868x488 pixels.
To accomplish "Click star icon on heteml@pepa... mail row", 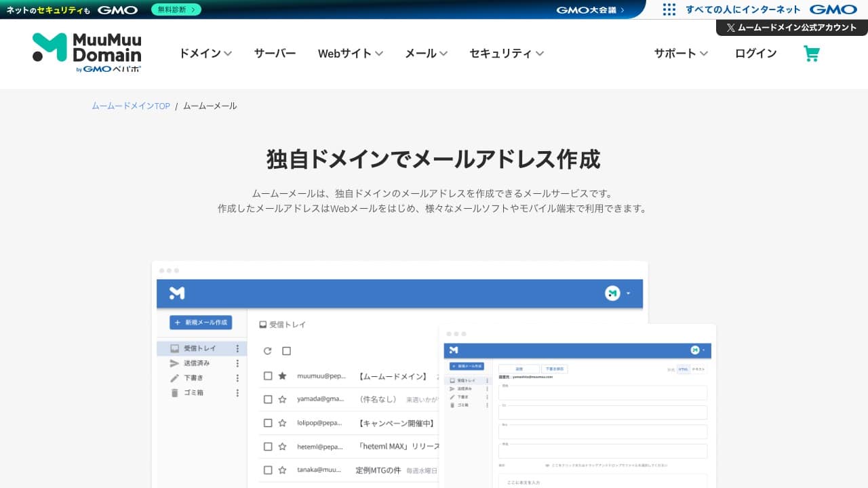I will pos(283,447).
